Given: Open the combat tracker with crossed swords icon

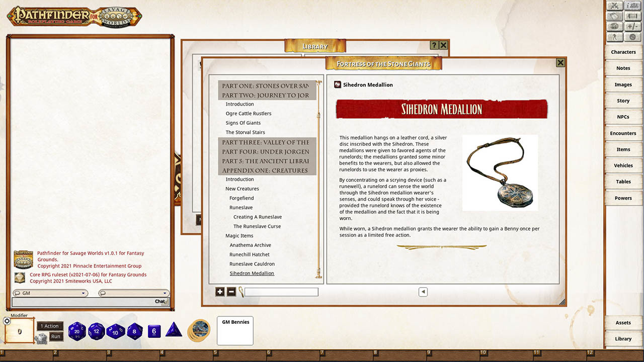Looking at the screenshot, I should click(615, 5).
